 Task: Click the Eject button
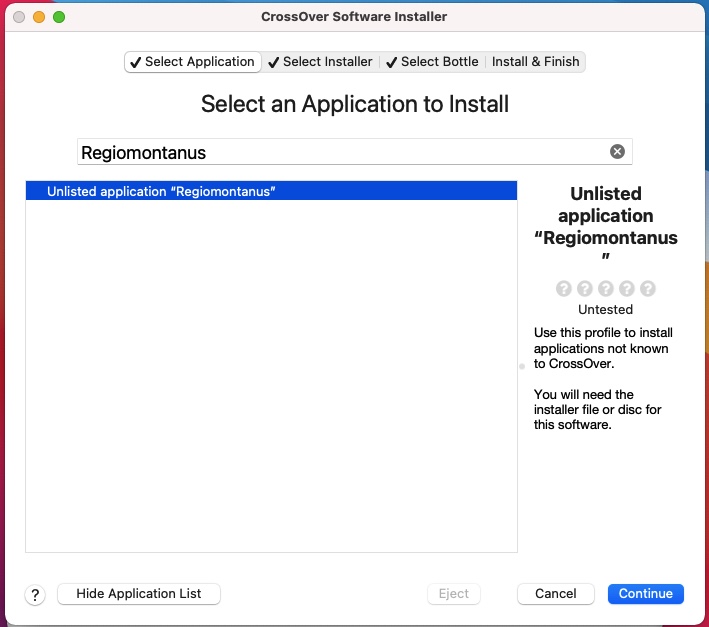454,594
